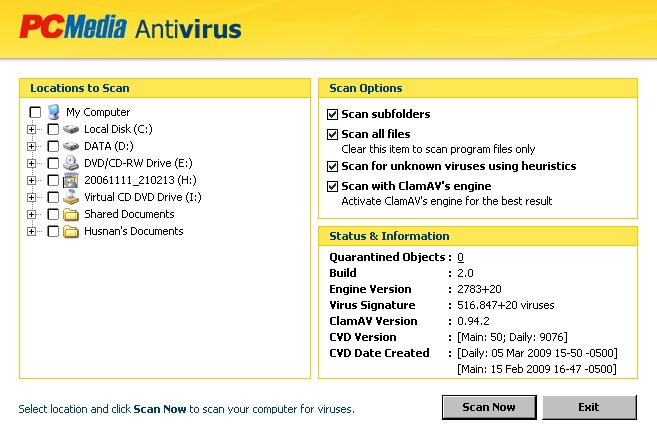
Task: Click the 516.847+20 viruses signature value
Action: (506, 305)
